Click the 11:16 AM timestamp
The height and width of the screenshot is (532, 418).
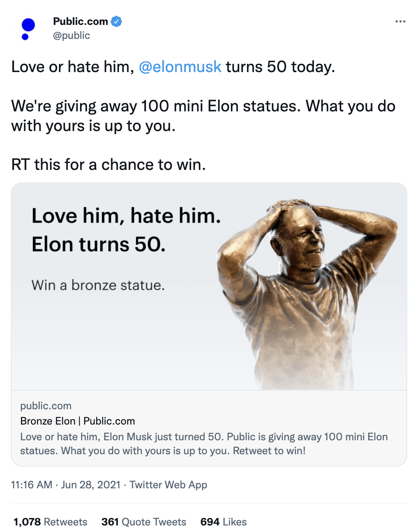pos(32,485)
